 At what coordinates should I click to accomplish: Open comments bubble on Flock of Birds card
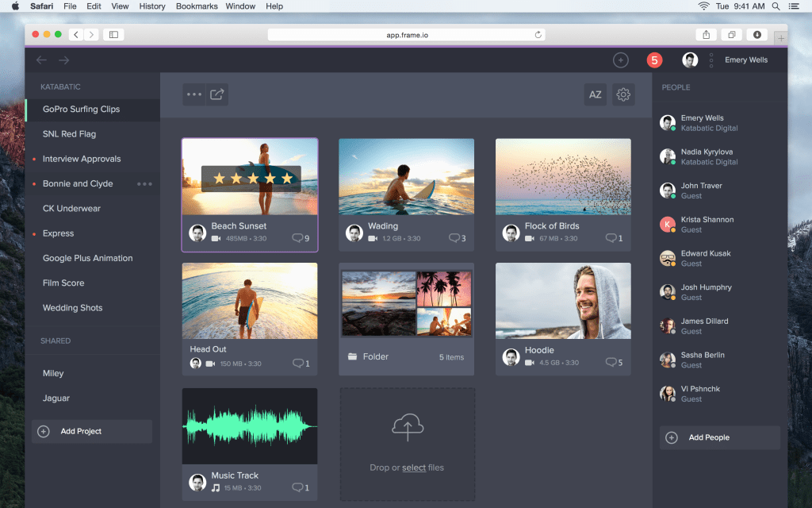tap(615, 238)
